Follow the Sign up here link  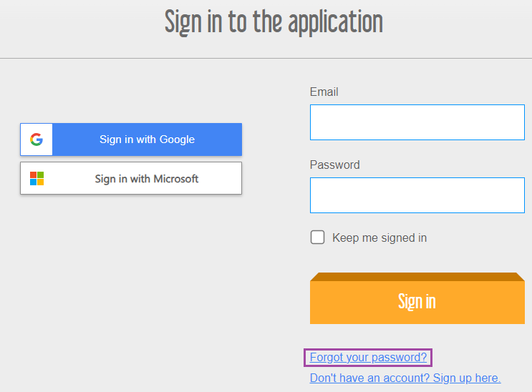(x=466, y=378)
